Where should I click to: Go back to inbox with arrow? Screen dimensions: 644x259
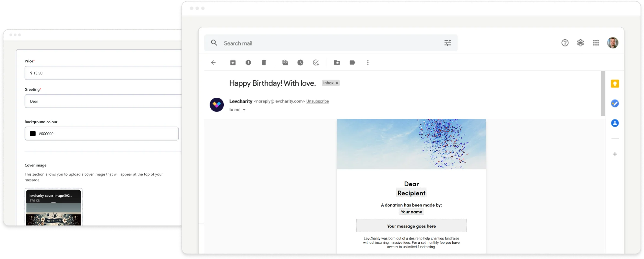[213, 63]
